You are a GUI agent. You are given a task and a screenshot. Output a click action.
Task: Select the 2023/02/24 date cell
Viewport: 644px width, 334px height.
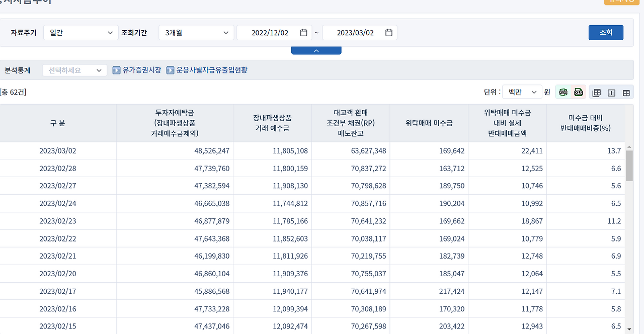(x=58, y=204)
